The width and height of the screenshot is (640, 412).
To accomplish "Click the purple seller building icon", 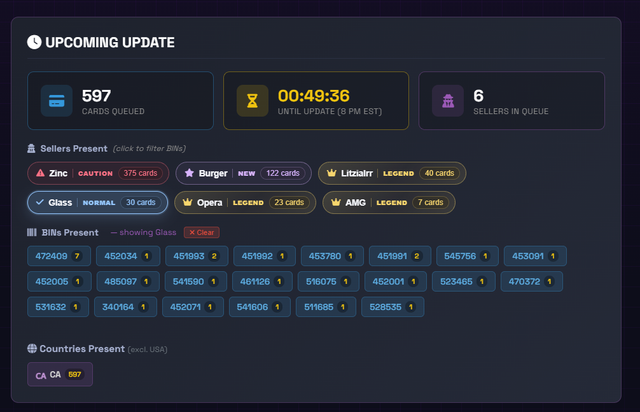I will [x=448, y=101].
